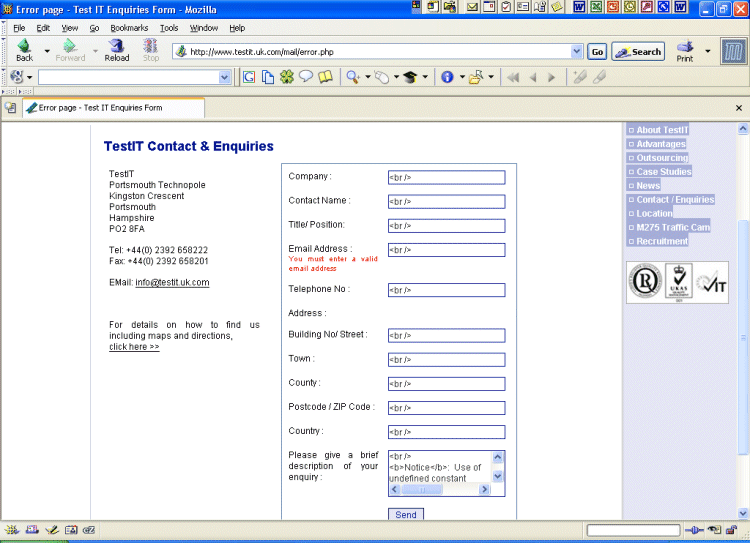Open the Forward history dropdown arrow
The width and height of the screenshot is (750, 543).
click(95, 51)
